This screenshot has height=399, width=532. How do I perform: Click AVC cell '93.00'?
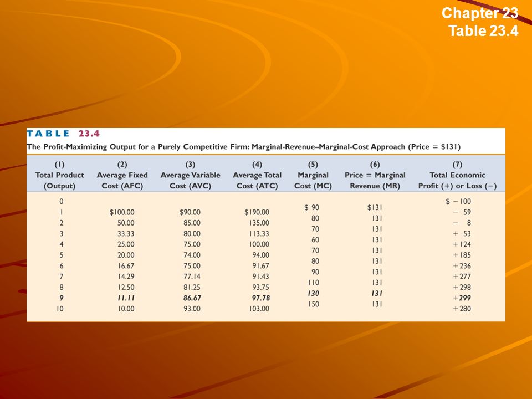click(192, 309)
